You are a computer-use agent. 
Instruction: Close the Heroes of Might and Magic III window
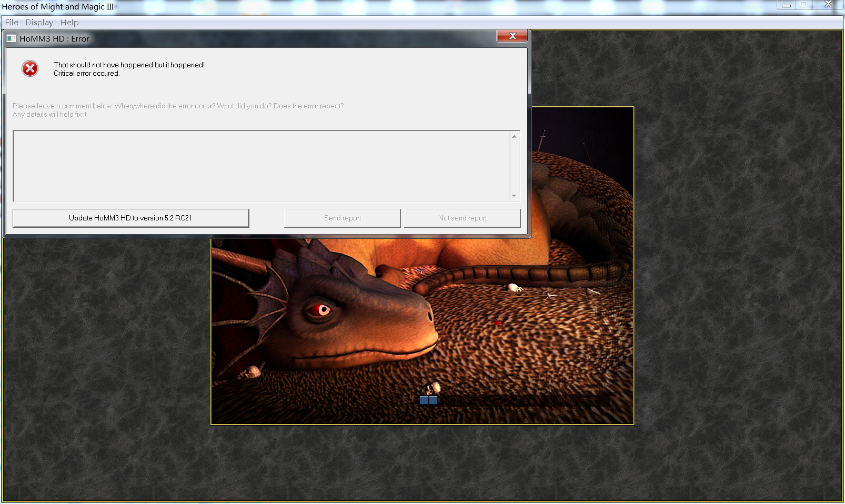pos(828,5)
